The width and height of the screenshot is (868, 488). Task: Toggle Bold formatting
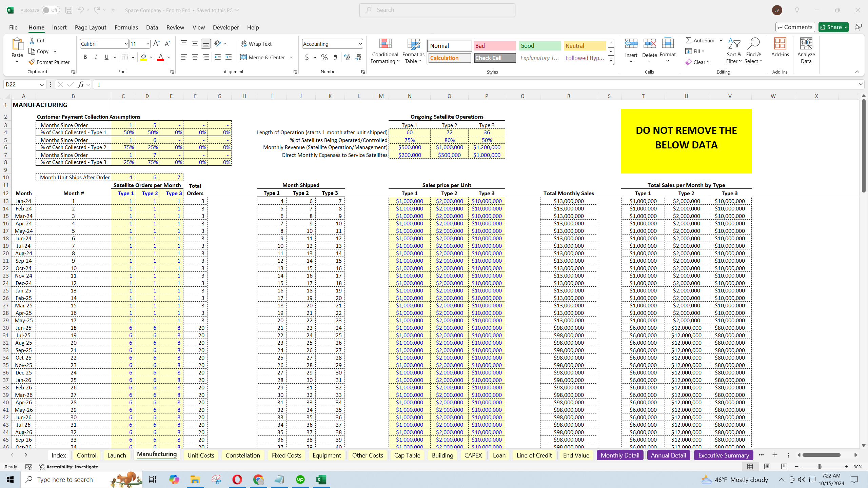[85, 57]
